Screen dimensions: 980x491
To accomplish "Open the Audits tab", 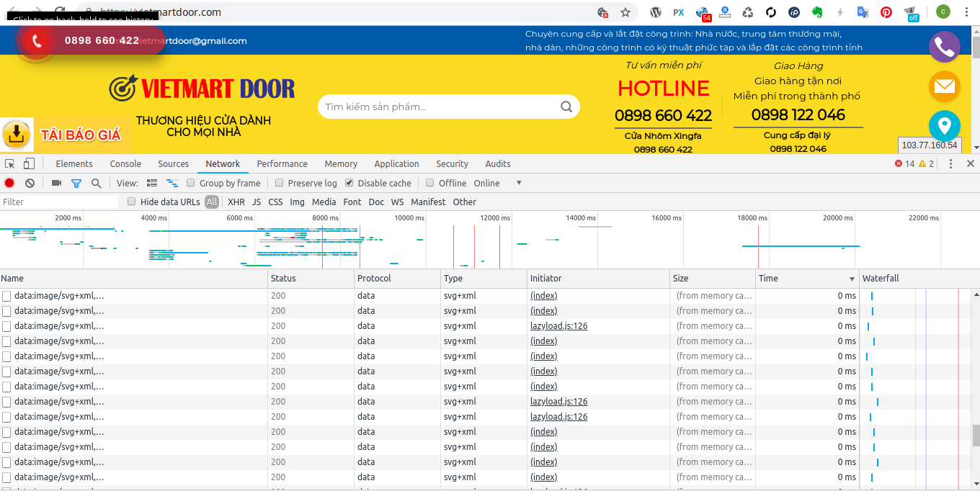I will [498, 164].
